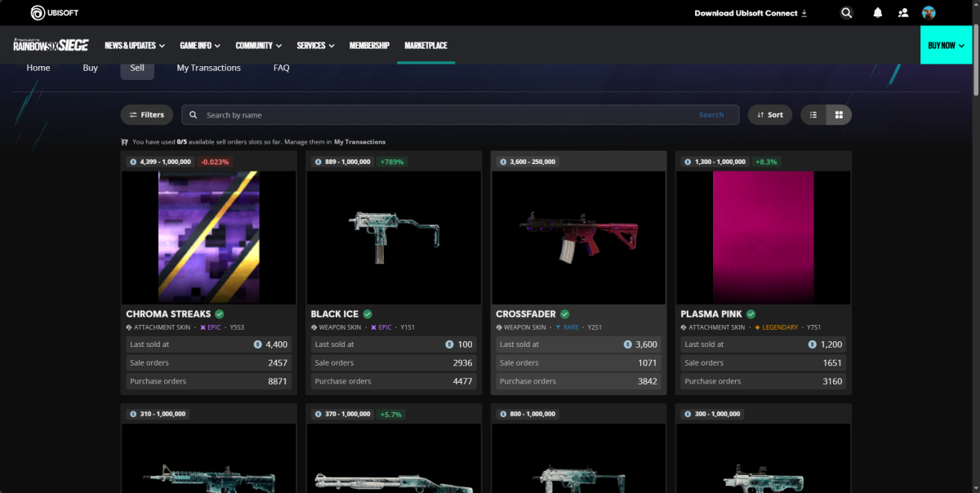Viewport: 980px width, 493px height.
Task: Click the 310 - 1,000,000 price range tag
Action: (158, 414)
